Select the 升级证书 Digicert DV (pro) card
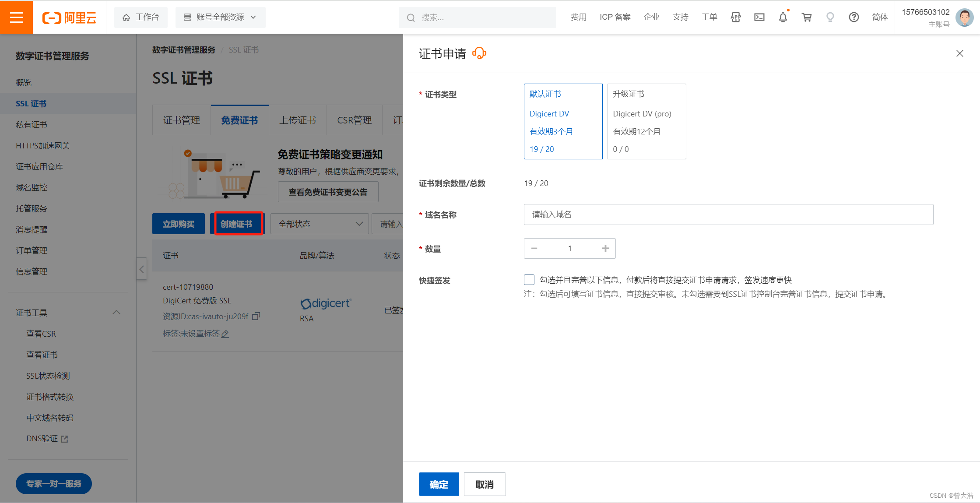The width and height of the screenshot is (980, 503). pos(646,121)
